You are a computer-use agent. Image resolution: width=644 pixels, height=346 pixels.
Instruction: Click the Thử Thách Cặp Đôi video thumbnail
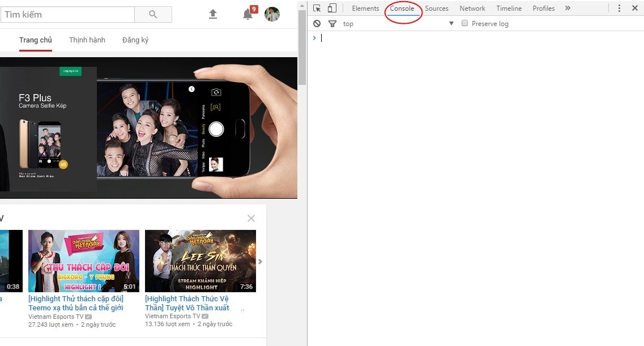pos(84,261)
